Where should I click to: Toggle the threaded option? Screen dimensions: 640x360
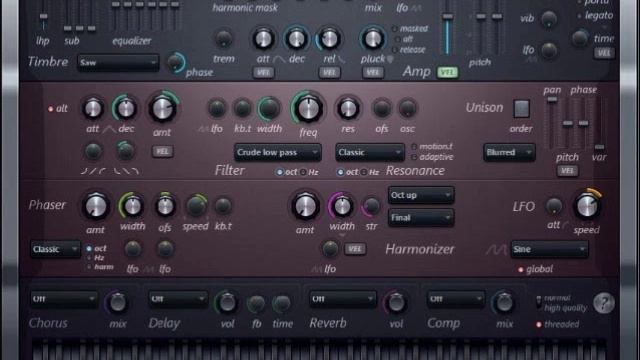557,324
